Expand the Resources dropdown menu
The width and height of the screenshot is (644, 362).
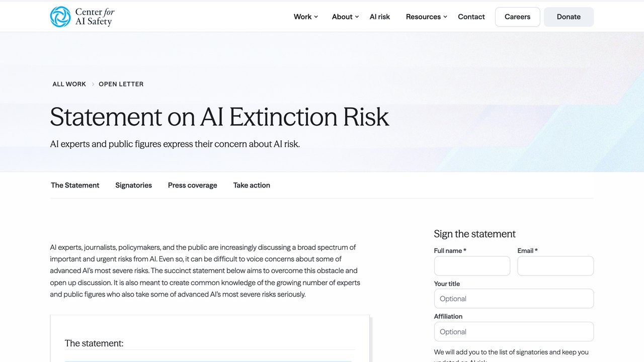(x=427, y=17)
